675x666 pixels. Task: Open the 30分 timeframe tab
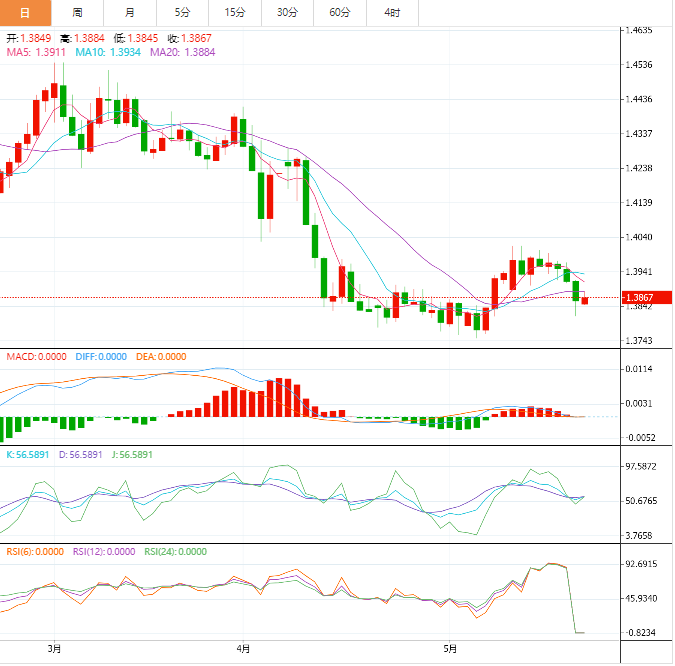(288, 13)
